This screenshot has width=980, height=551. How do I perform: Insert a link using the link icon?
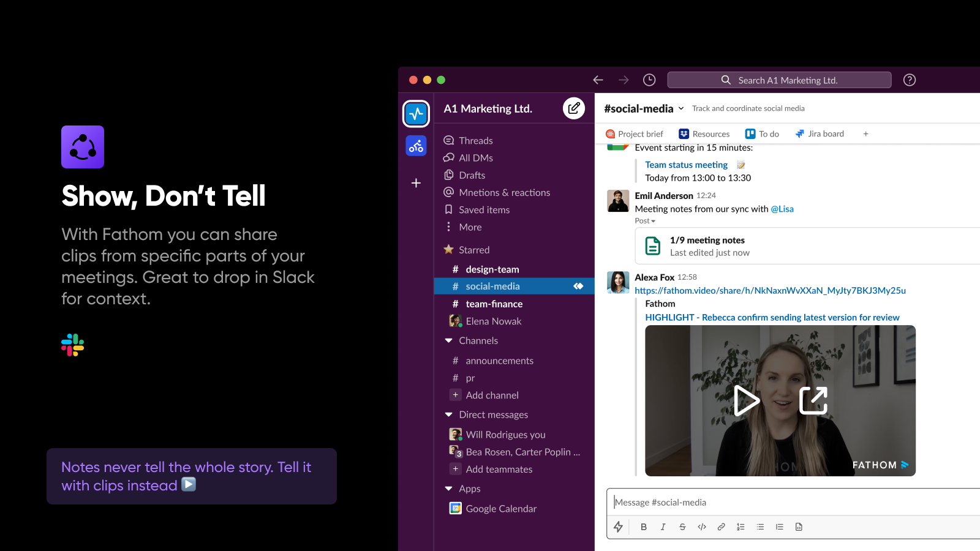click(x=721, y=527)
